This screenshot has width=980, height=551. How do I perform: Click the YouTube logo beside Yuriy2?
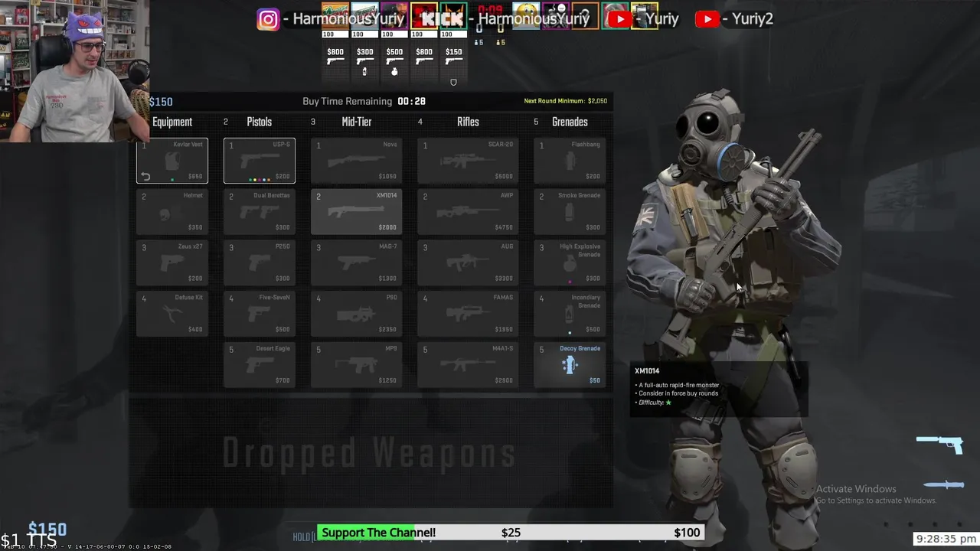pyautogui.click(x=707, y=19)
